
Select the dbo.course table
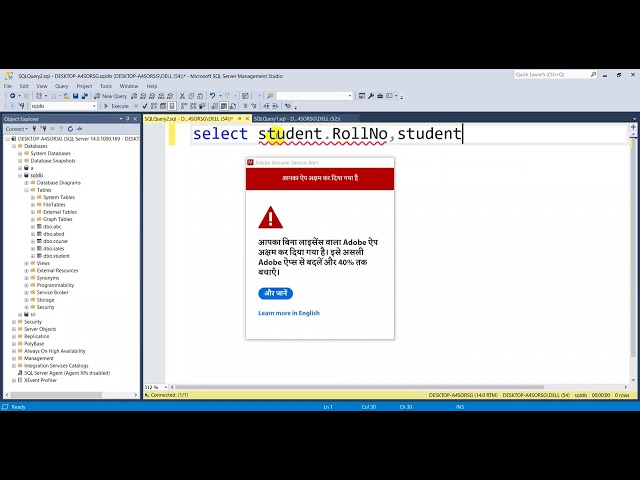(x=56, y=241)
